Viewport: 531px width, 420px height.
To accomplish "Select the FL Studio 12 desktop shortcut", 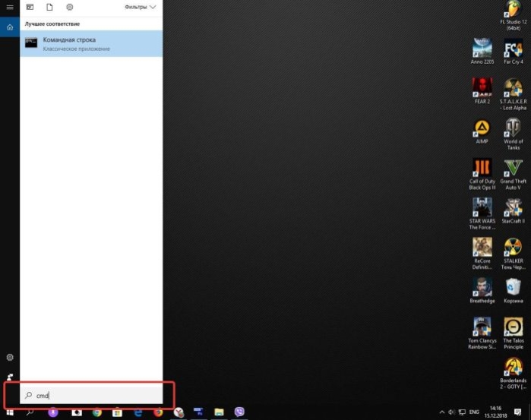I will (514, 16).
